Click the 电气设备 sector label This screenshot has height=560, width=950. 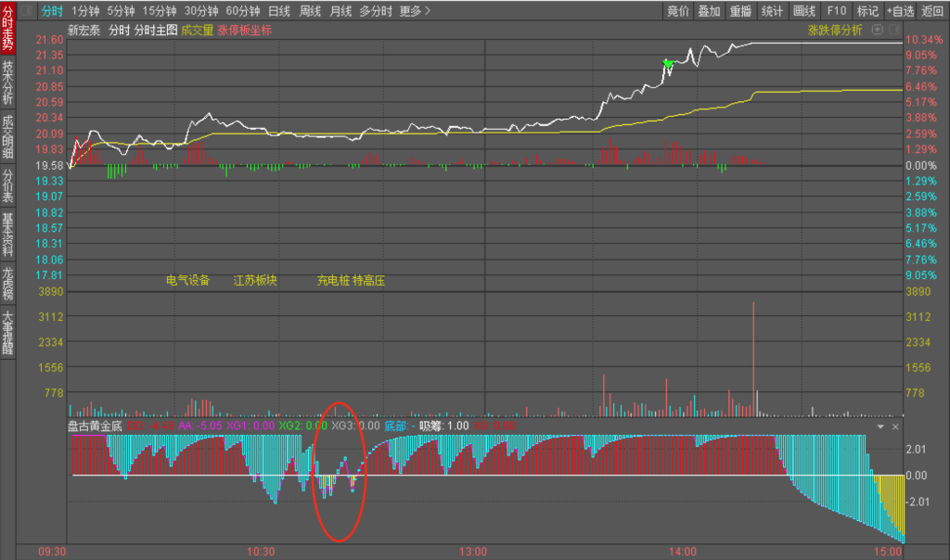[188, 280]
